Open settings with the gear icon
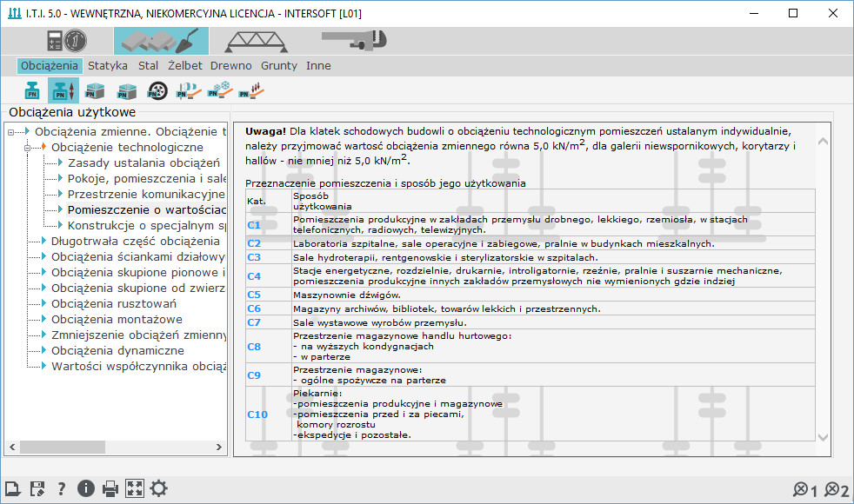 pyautogui.click(x=158, y=488)
